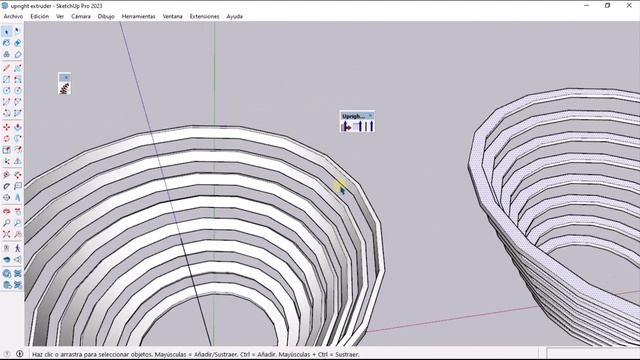This screenshot has height=360, width=640.
Task: Open the Extensiones menu
Action: click(204, 16)
